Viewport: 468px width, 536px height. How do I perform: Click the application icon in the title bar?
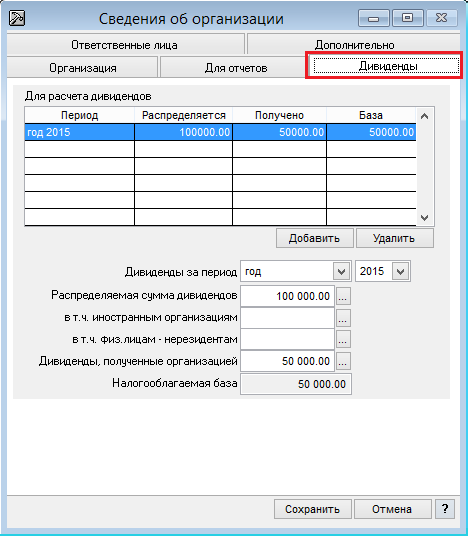point(16,18)
